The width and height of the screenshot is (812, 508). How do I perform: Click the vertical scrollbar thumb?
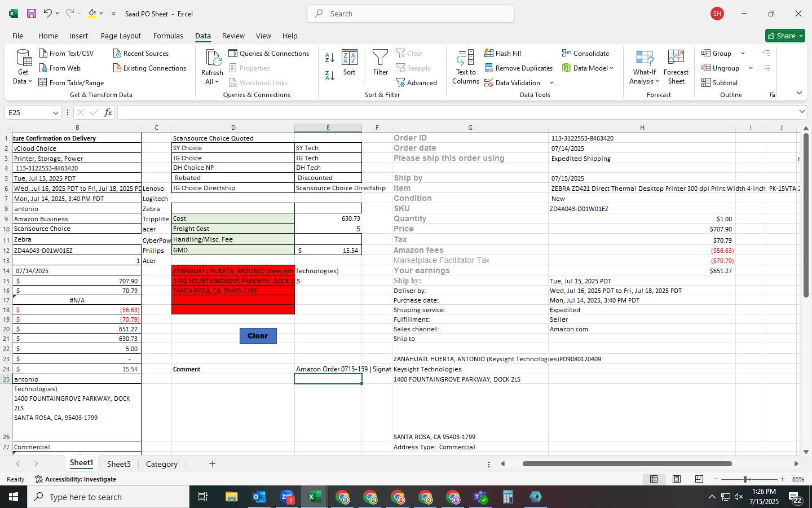pyautogui.click(x=806, y=216)
